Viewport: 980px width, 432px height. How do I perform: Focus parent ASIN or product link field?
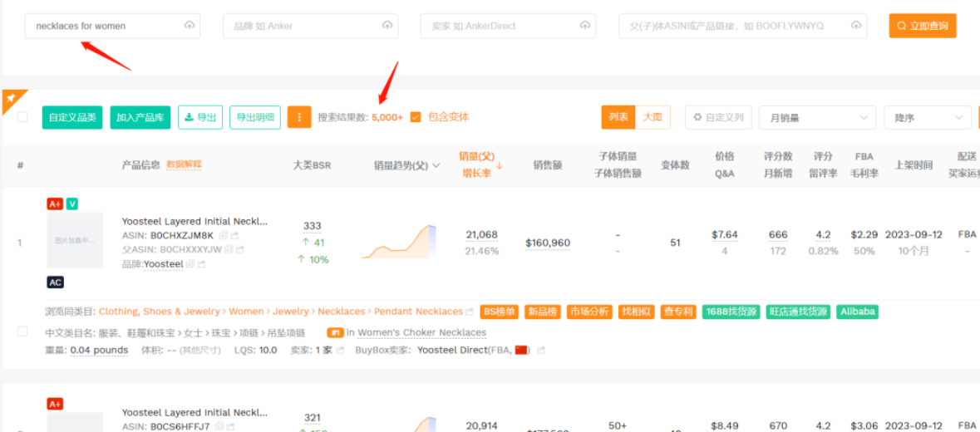pos(742,26)
